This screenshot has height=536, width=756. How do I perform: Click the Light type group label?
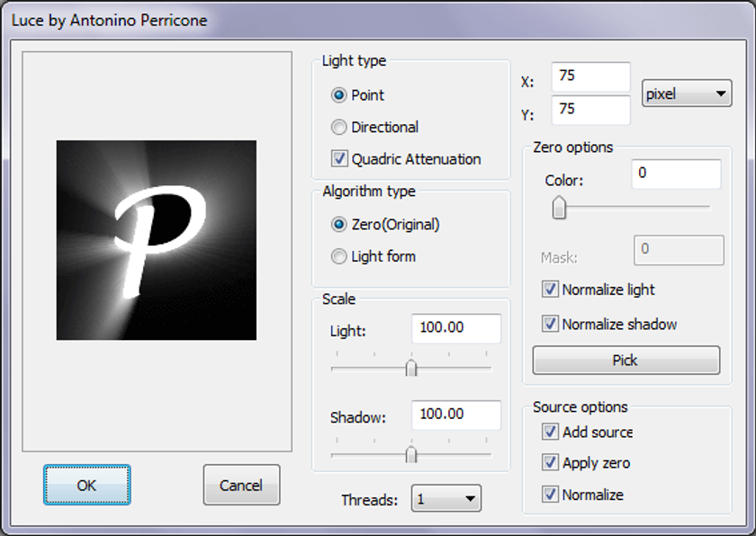[x=354, y=60]
